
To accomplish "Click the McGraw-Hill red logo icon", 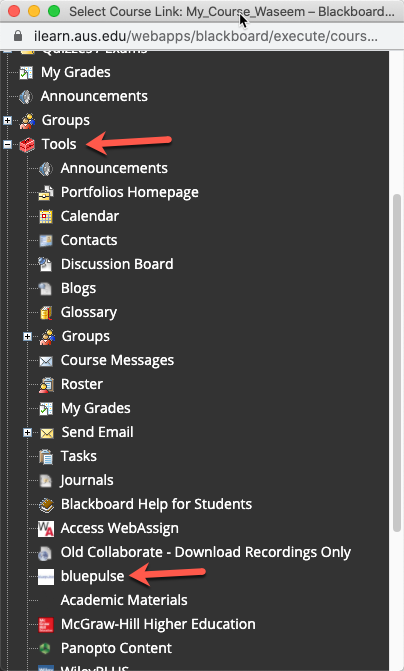I will point(46,624).
